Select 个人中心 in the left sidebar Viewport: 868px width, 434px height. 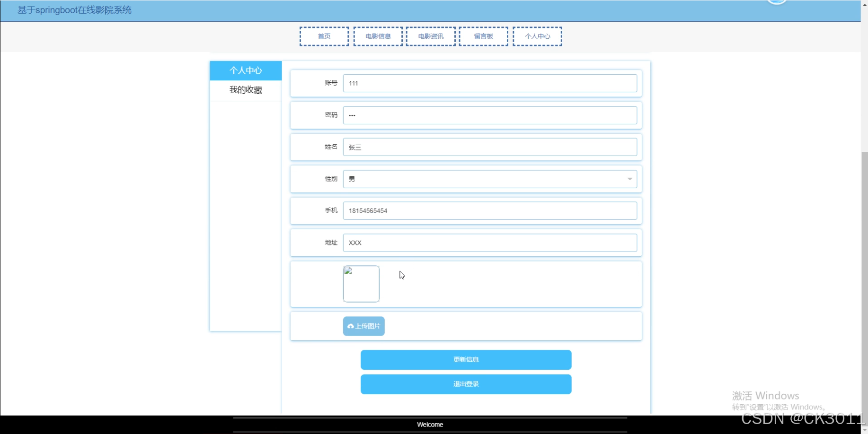[x=246, y=70]
